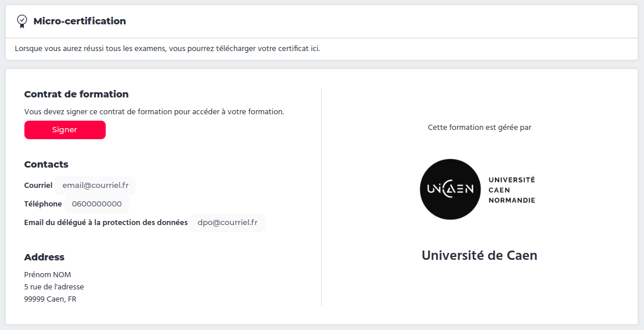Screen dimensions: 644x330
Task: Click the UNICAEN circular logo
Action: 450,190
